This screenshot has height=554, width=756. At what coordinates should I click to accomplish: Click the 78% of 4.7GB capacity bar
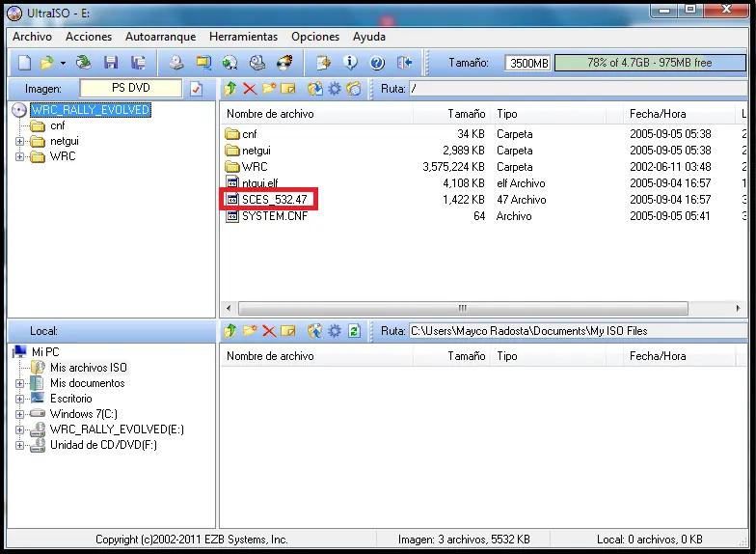coord(650,63)
